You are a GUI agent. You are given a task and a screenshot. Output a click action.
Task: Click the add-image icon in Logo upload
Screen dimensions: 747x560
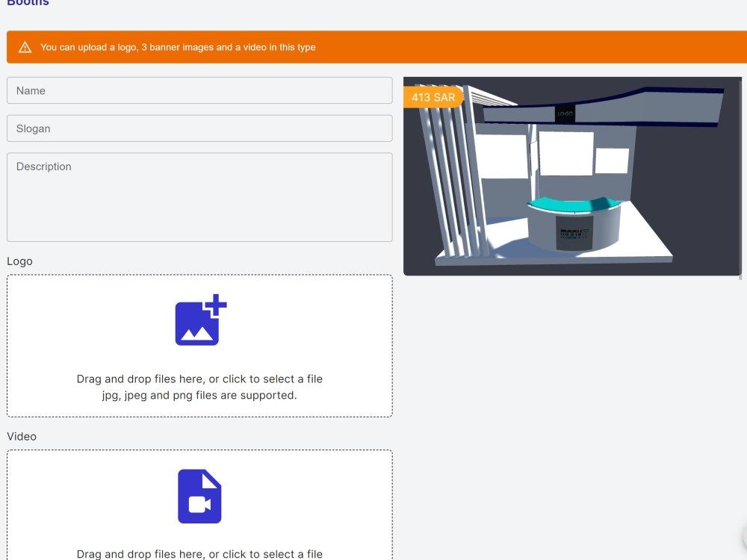click(x=200, y=320)
